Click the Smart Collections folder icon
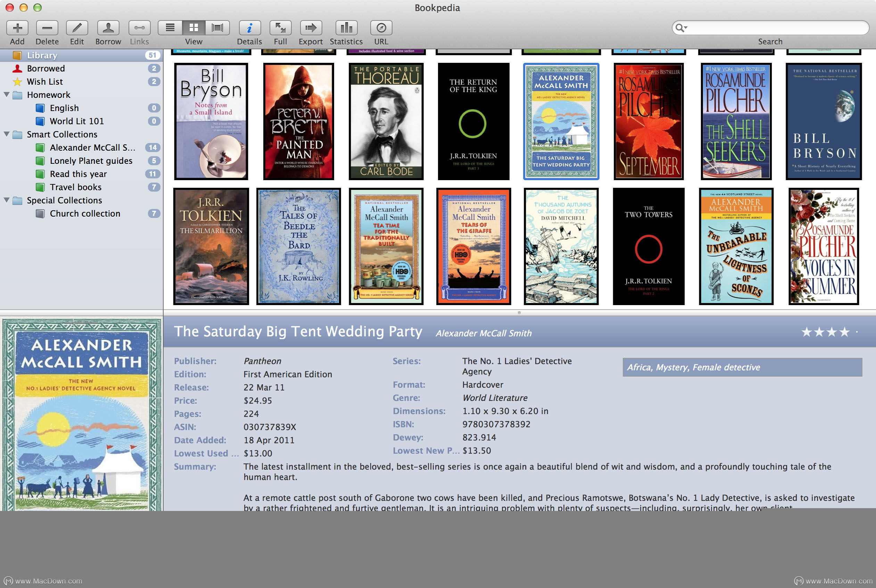 (x=17, y=134)
